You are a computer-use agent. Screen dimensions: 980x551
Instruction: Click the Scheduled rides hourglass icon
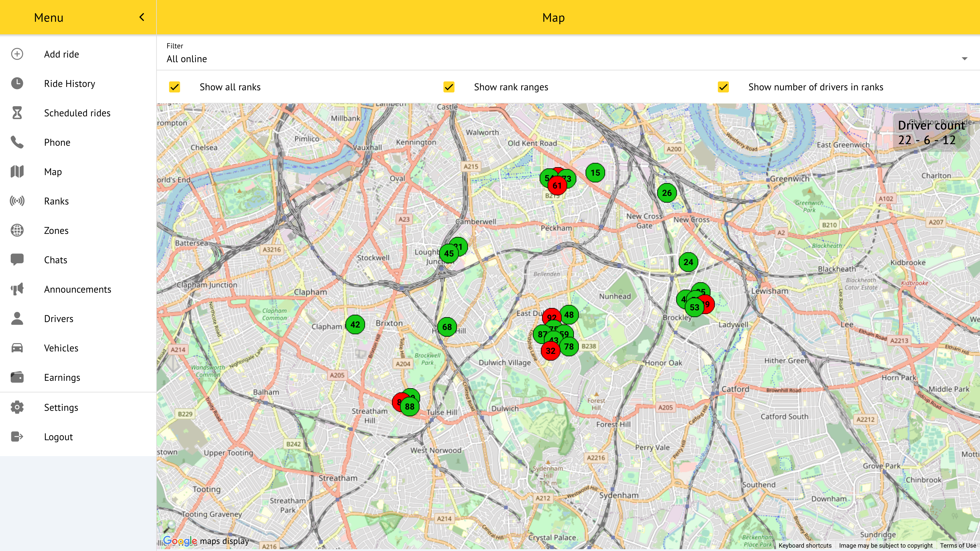[x=17, y=113]
